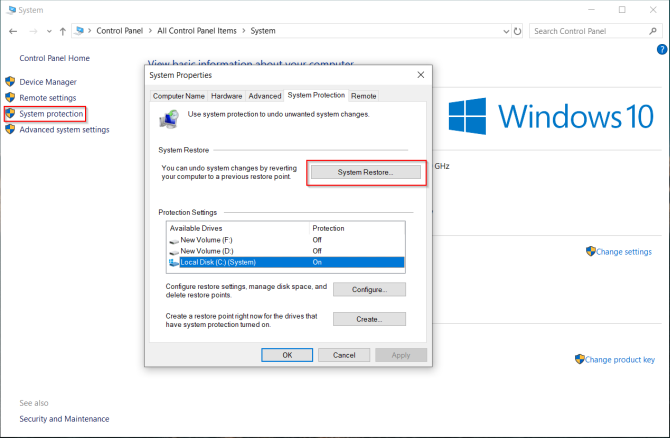Click the Advanced system settings shield icon

(x=10, y=129)
